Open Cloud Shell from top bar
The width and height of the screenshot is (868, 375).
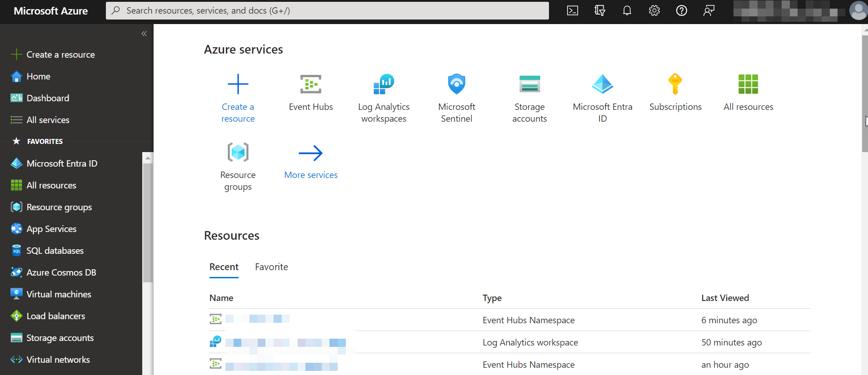click(573, 10)
